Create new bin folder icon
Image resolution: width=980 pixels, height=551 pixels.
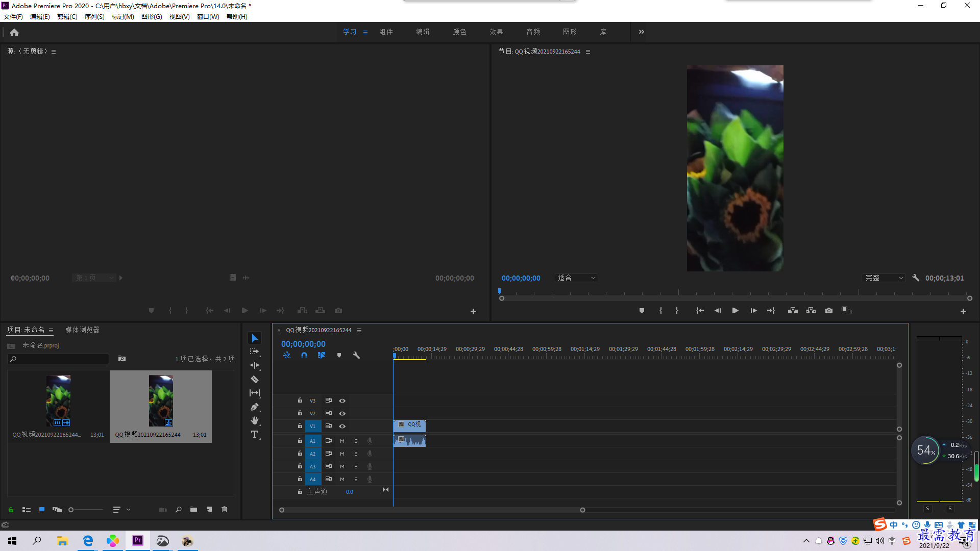tap(193, 509)
